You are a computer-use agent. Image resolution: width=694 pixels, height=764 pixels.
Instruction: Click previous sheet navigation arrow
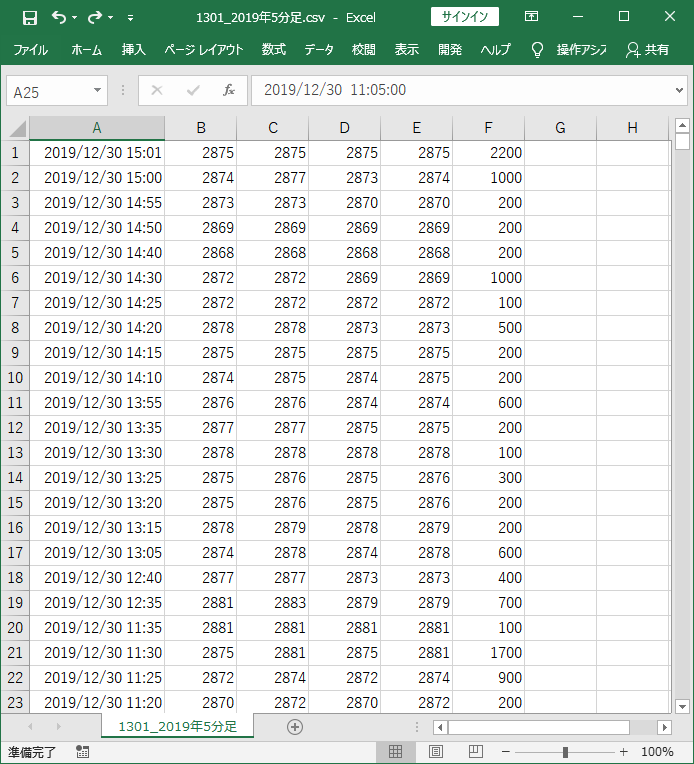click(x=30, y=726)
